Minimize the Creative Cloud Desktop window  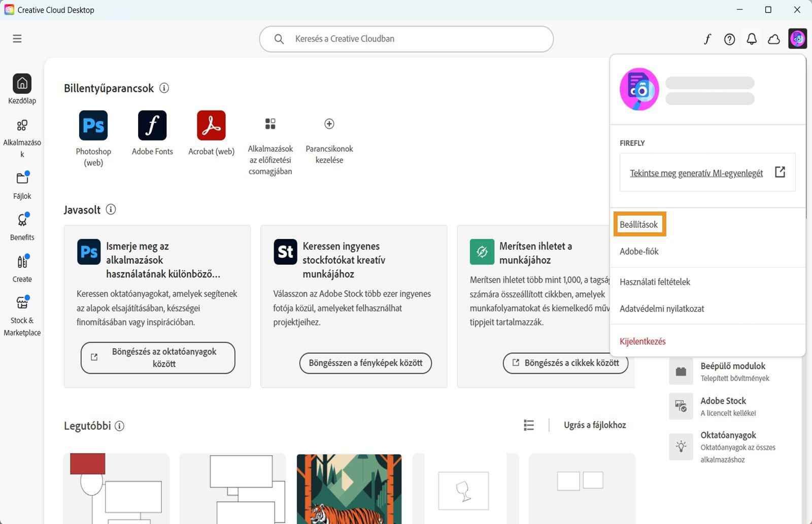pyautogui.click(x=740, y=10)
